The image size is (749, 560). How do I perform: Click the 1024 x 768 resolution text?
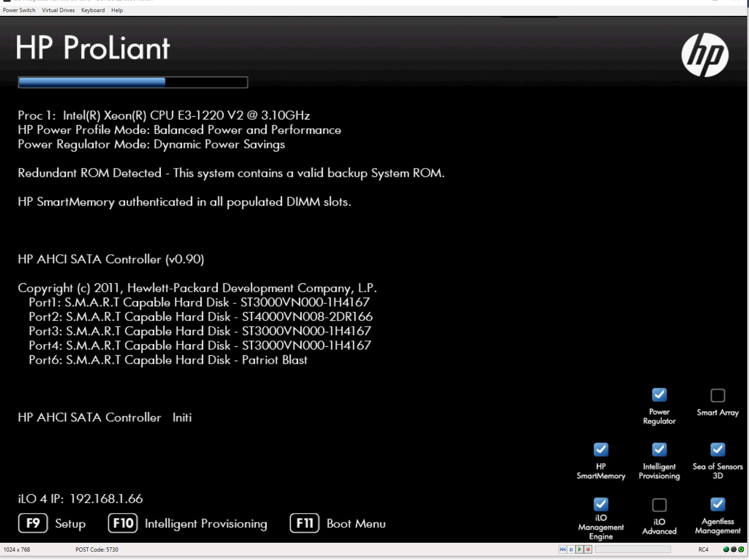coord(17,550)
